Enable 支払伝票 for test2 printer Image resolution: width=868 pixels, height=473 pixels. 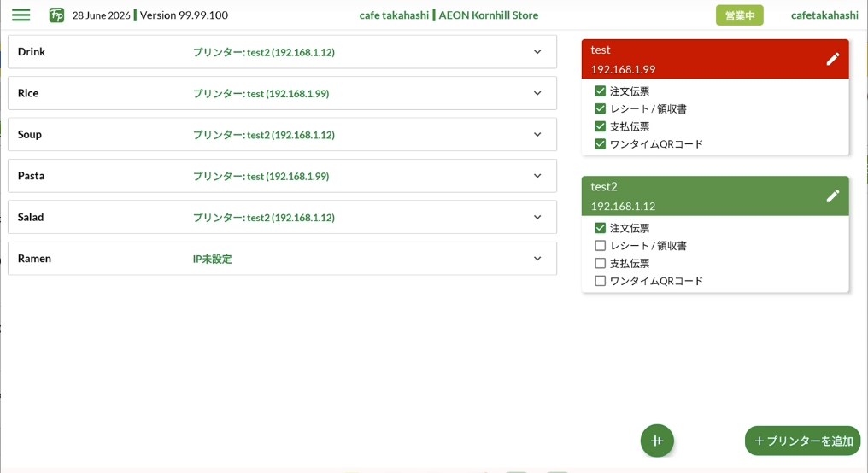[600, 263]
